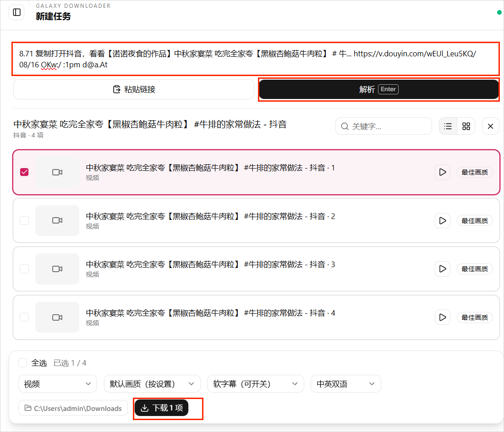Enable the 全选 select-all checkbox
This screenshot has height=432, width=504.
coord(23,363)
